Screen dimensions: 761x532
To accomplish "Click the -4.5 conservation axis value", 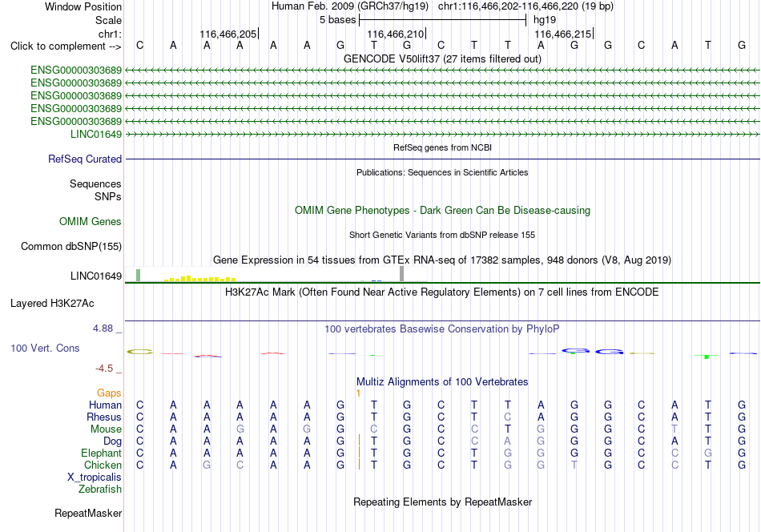I will [x=104, y=369].
